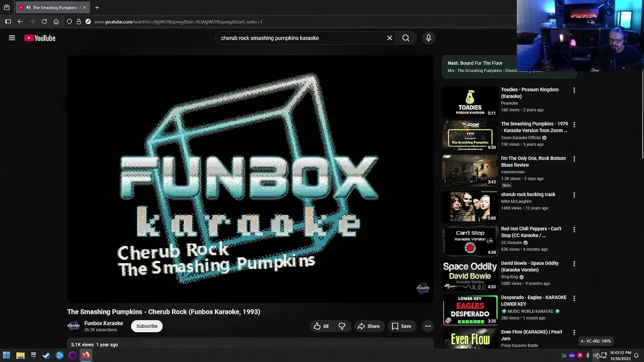The image size is (644, 362).
Task: Open options for Can't Stop karaoke video
Action: [x=574, y=229]
